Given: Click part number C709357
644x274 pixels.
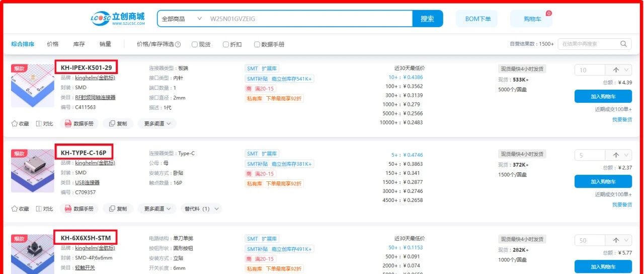Looking at the screenshot, I should click(85, 192).
